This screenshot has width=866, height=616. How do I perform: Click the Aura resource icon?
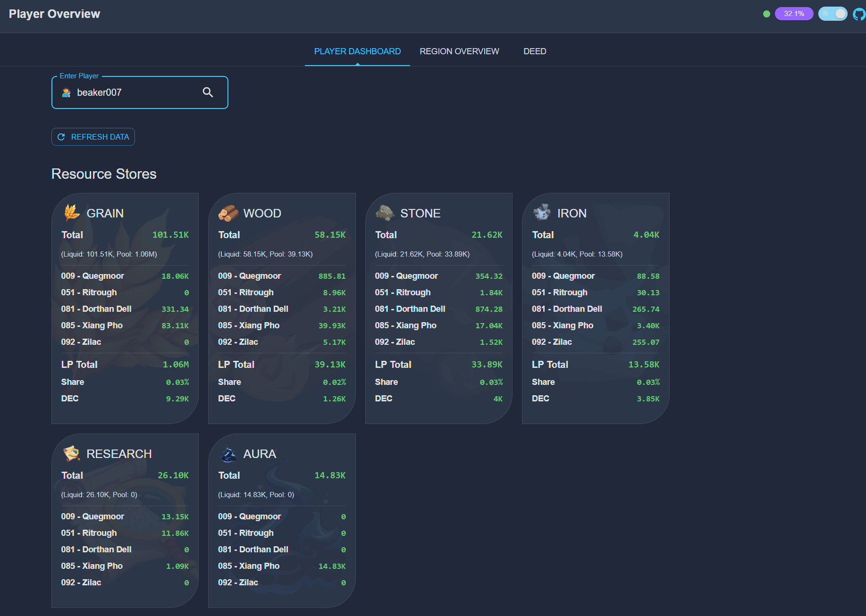tap(228, 454)
